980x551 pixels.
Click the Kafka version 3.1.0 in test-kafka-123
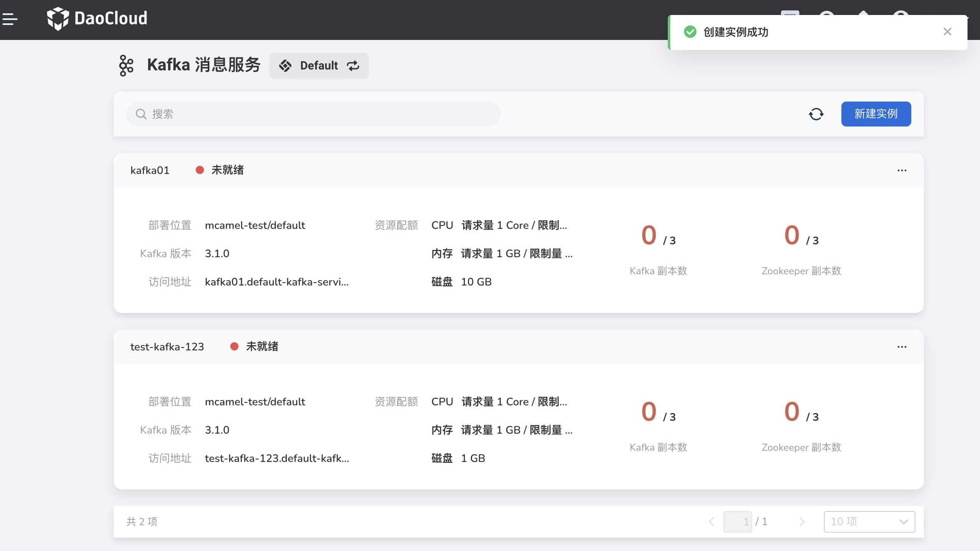click(217, 430)
